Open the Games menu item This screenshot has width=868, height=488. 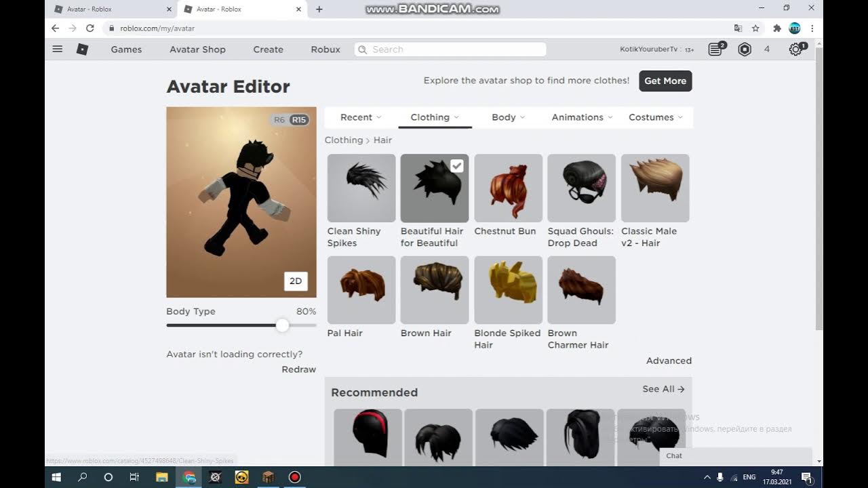pos(126,49)
